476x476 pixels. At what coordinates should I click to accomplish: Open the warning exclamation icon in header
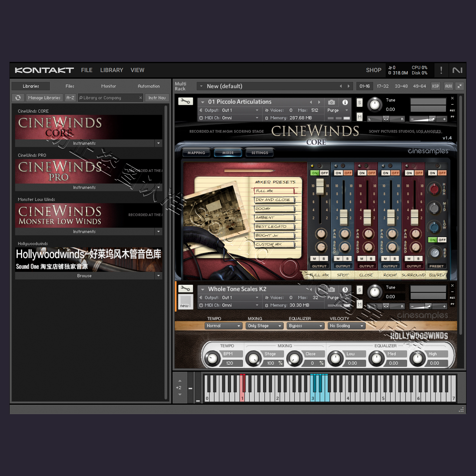click(x=441, y=70)
